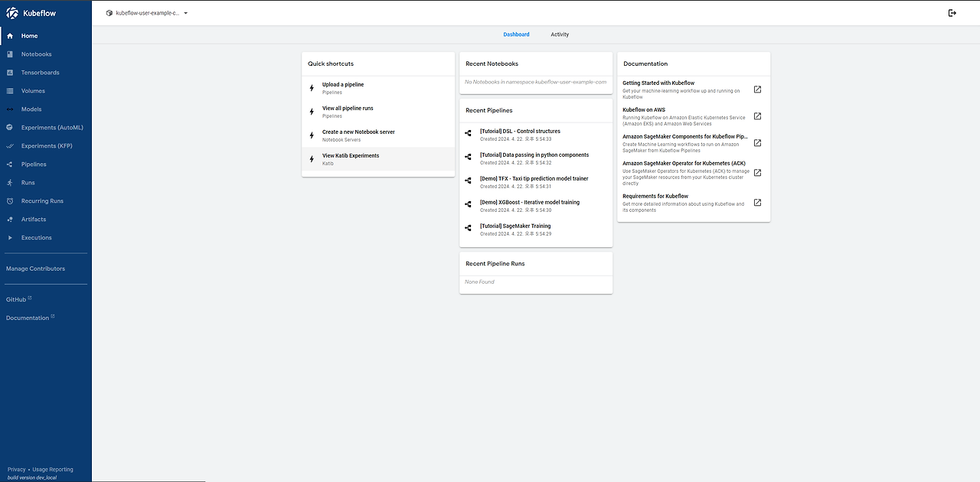Viewport: 980px width, 482px height.
Task: Click the Experiments (KFP) sidebar icon
Action: [x=9, y=146]
